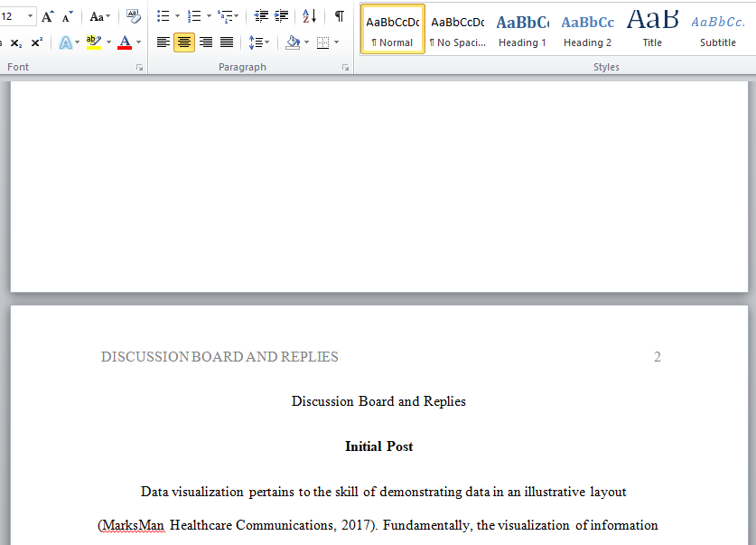Click the Clear Formatting icon
This screenshot has width=756, height=545.
coord(133,16)
